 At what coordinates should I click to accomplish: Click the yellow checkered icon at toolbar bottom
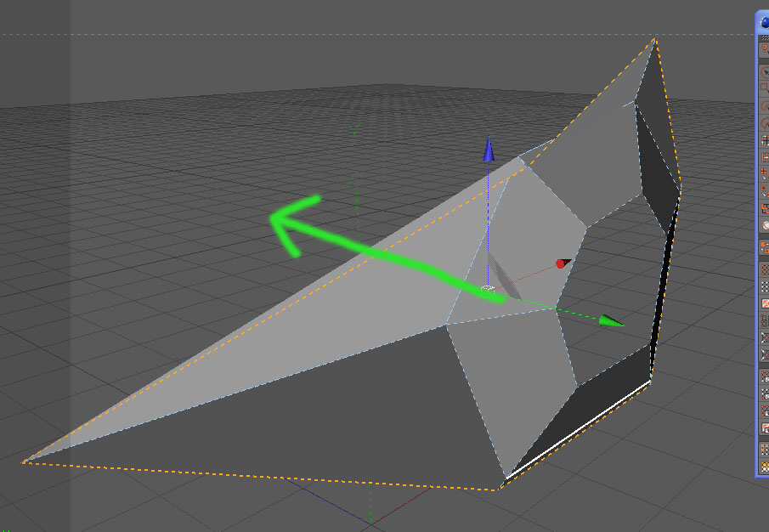tap(765, 467)
